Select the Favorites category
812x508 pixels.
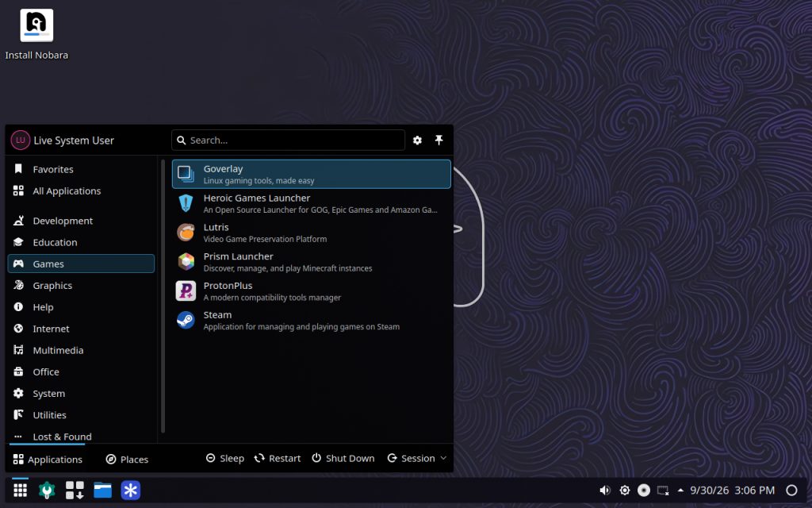[81, 169]
